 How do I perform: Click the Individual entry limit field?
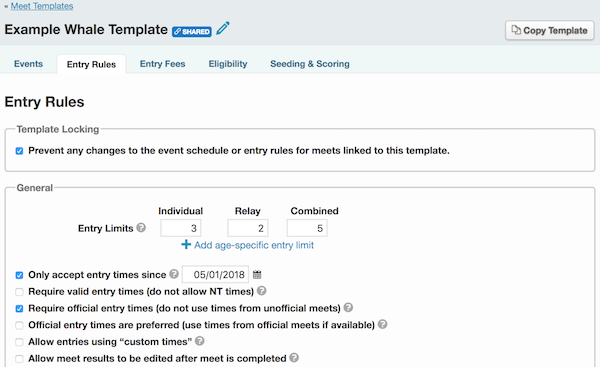[x=181, y=228]
